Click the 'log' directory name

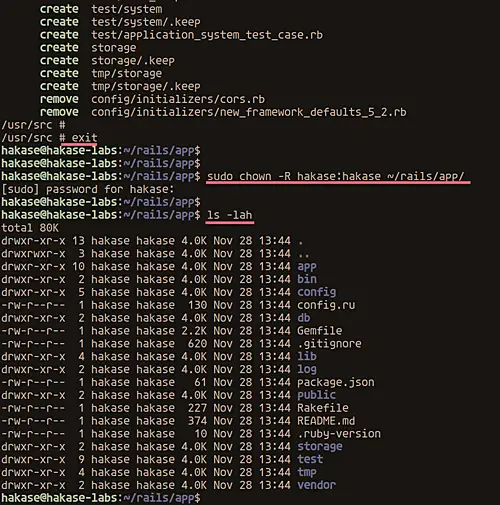[307, 369]
